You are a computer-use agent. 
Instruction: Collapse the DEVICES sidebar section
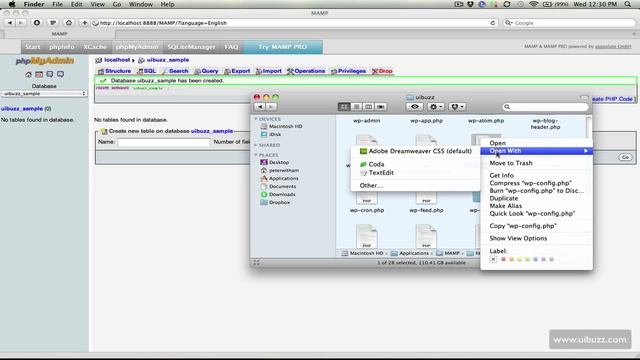point(256,119)
